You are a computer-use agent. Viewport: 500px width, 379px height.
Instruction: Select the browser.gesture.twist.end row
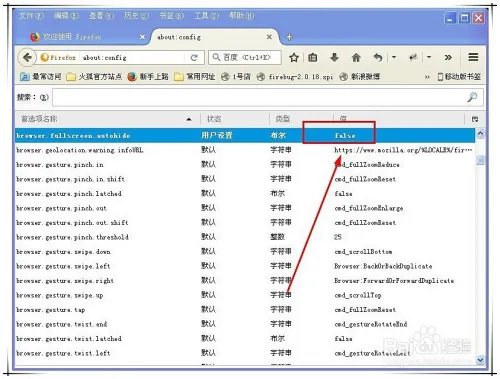pyautogui.click(x=245, y=324)
